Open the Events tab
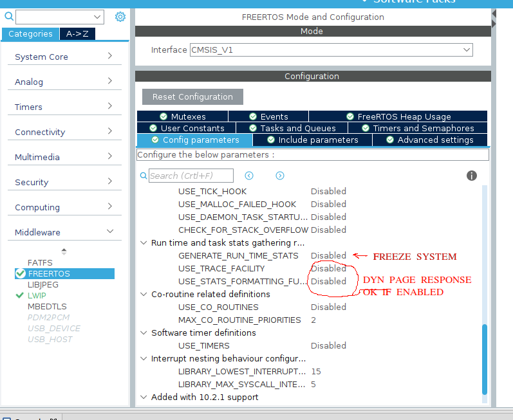513x420 pixels. coord(268,116)
